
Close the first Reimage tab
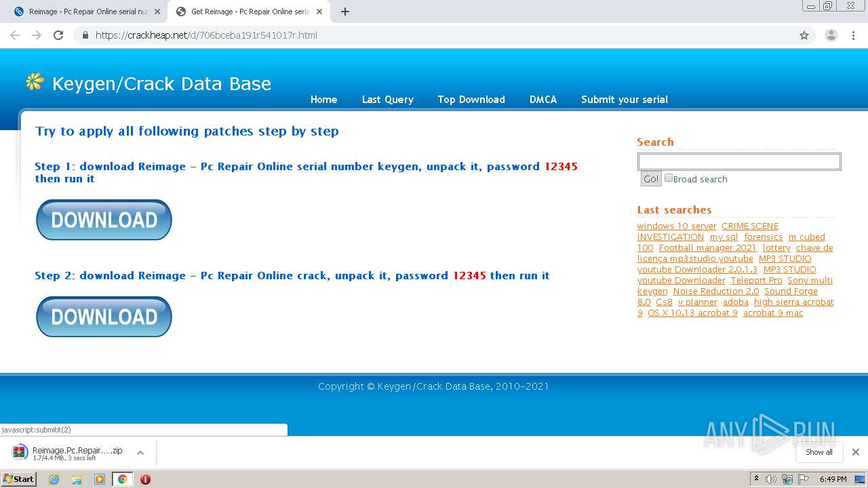tap(157, 12)
